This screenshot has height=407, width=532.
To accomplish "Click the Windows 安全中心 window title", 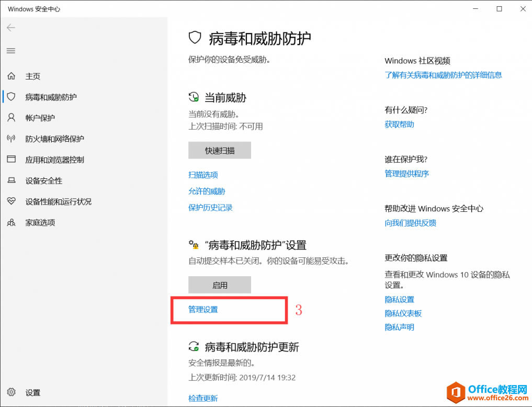I will tap(34, 9).
